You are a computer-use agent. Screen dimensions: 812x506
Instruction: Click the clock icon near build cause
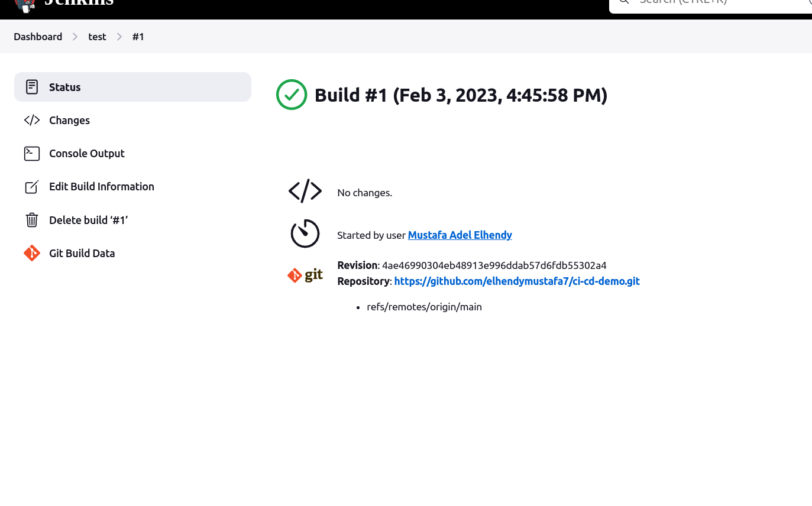click(305, 233)
